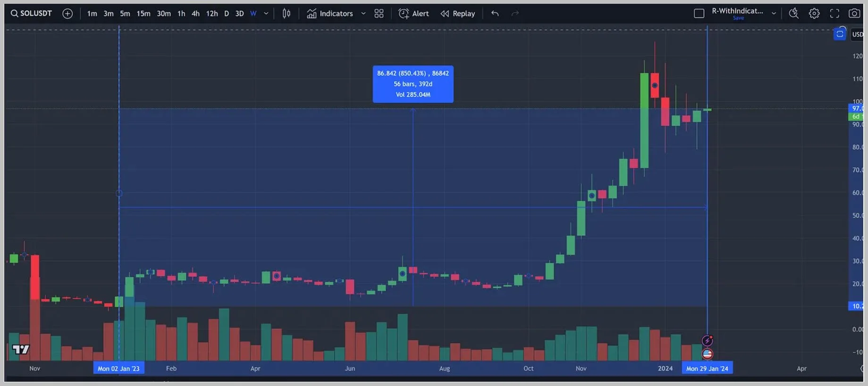Click the purple lightning event marker
The height and width of the screenshot is (386, 868).
pos(707,341)
